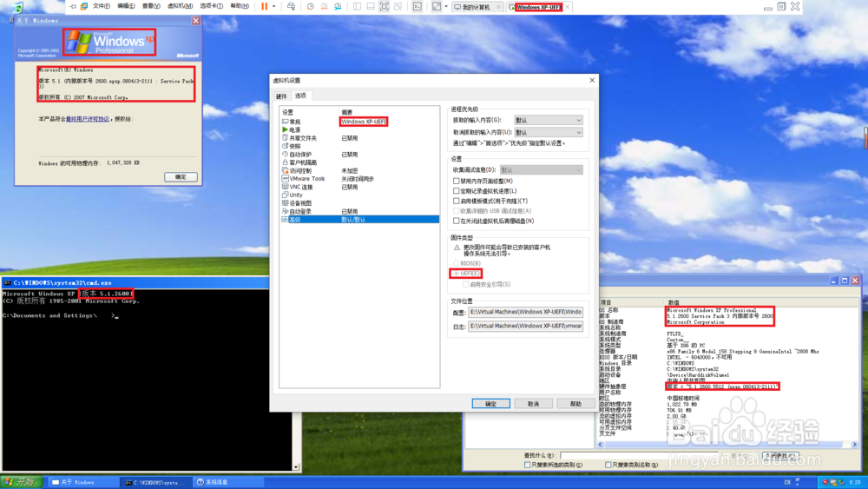The width and height of the screenshot is (868, 489).
Task: Select the highlighted 高级 (Advanced) row
Action: (x=360, y=220)
